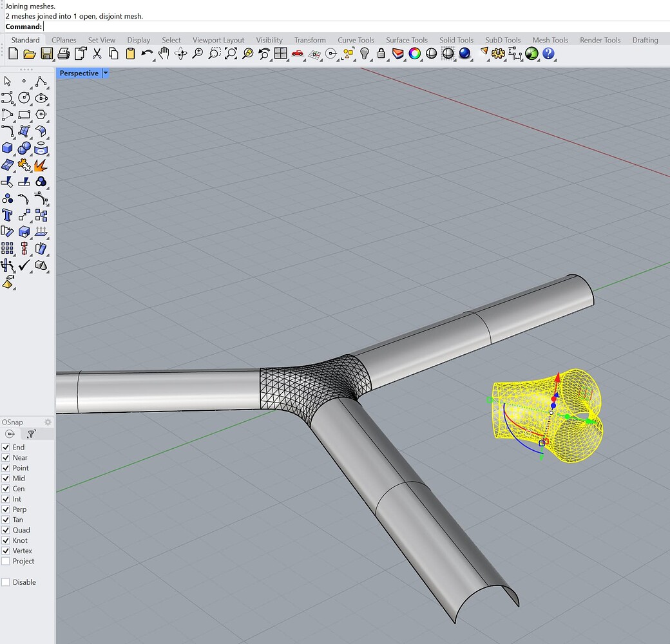Expand the Circle tool flyout triangle
The width and height of the screenshot is (670, 644).
click(30, 104)
